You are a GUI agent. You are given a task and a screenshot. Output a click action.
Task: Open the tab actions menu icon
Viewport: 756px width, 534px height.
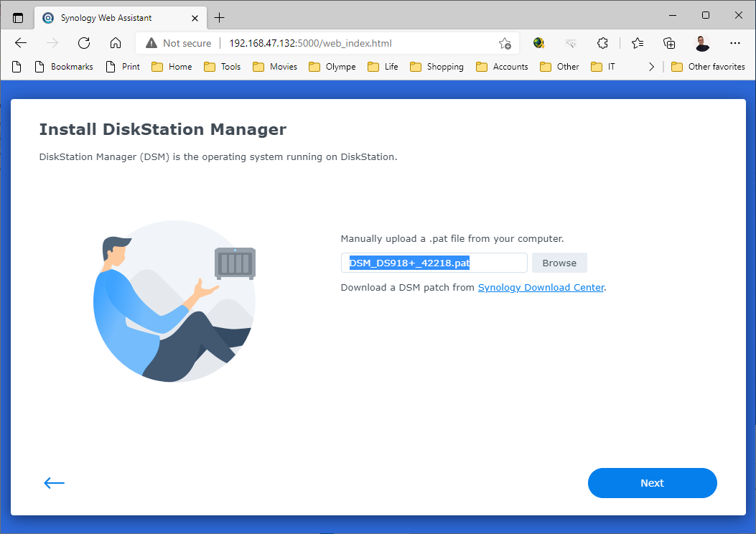(x=18, y=18)
